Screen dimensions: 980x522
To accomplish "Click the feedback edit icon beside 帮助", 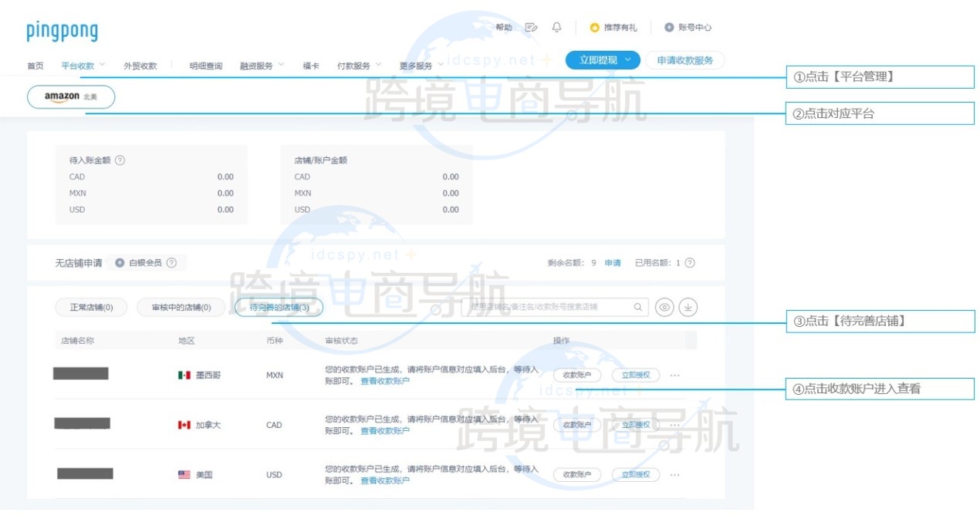I will click(x=529, y=26).
